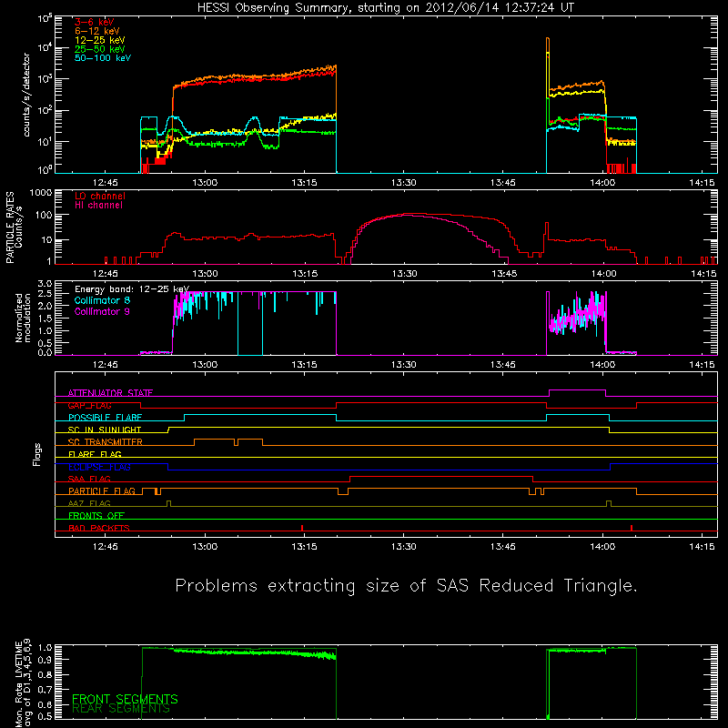Click the ECLIPSE_FLAG label

click(99, 467)
